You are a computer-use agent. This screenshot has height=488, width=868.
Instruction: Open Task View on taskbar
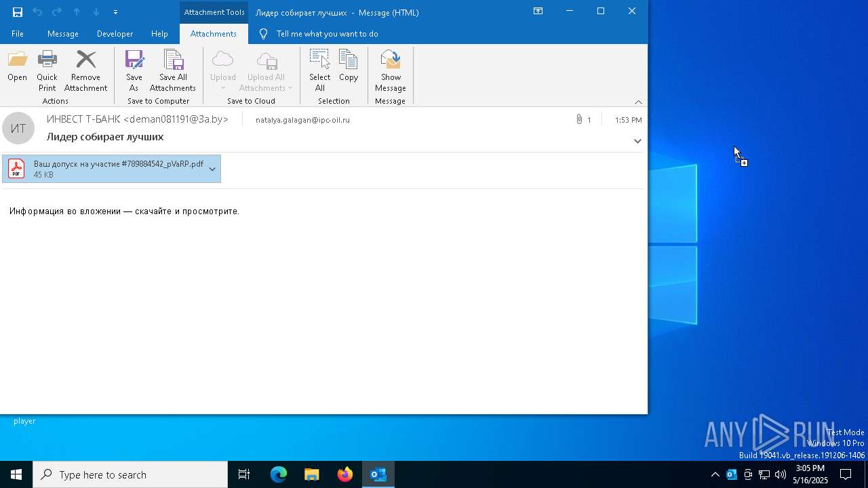[x=244, y=474]
